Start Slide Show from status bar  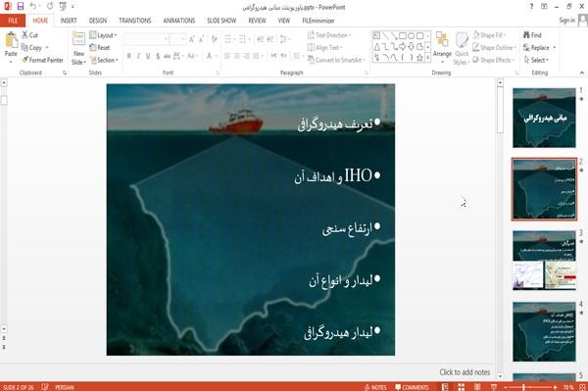(494, 387)
